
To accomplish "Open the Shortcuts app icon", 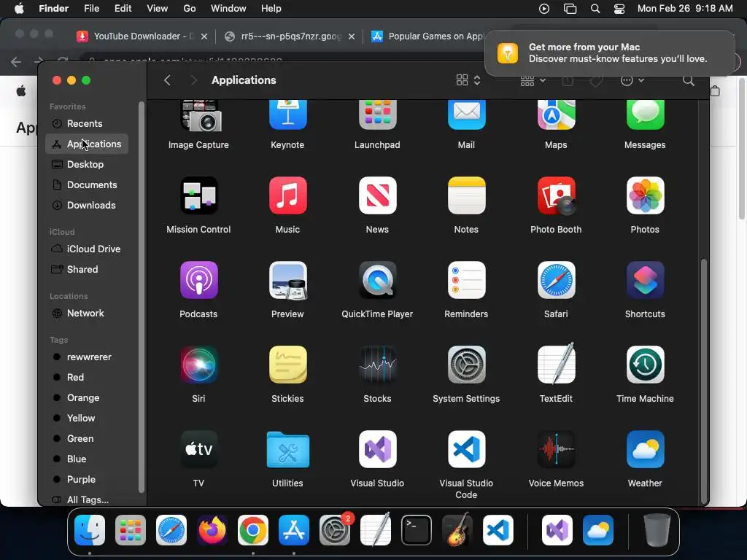I will pyautogui.click(x=645, y=280).
